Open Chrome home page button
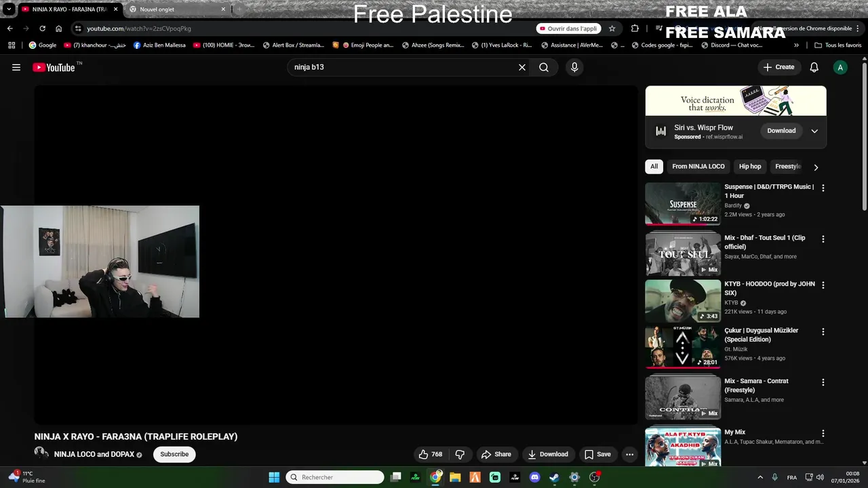 pos(59,28)
